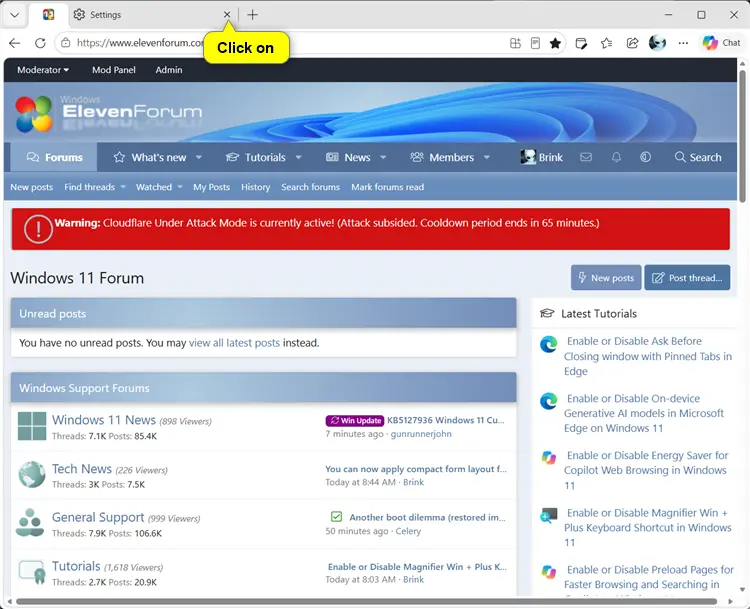Expand What's new dropdown arrow

(199, 157)
